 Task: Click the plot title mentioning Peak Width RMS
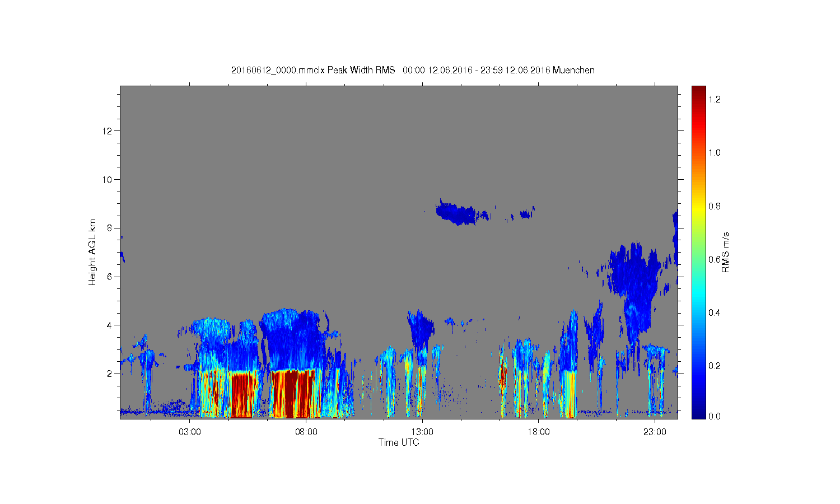click(413, 70)
